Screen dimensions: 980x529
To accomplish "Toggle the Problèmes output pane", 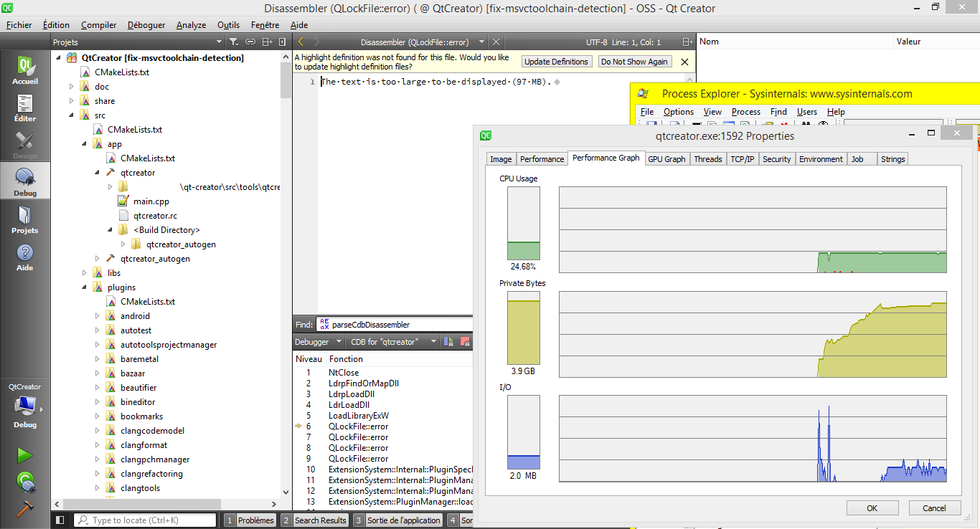I will [249, 520].
